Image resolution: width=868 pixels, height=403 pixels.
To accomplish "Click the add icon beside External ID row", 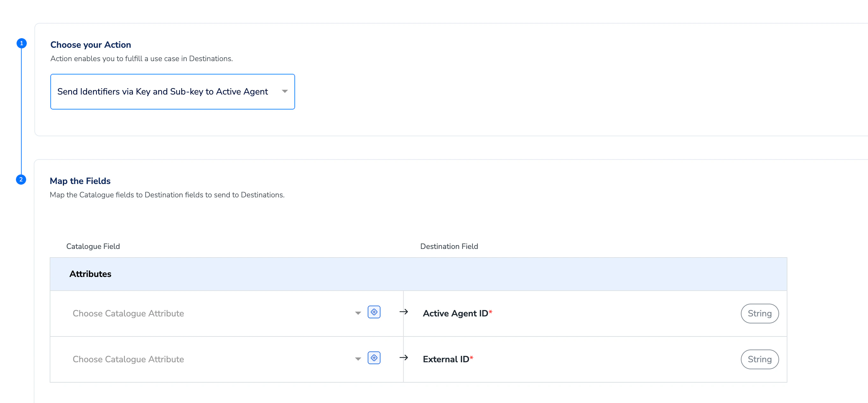I will pyautogui.click(x=374, y=357).
